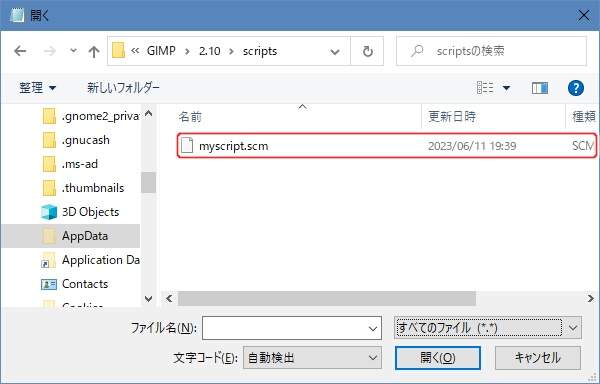The width and height of the screenshot is (600, 384).
Task: Refresh the scripts folder view
Action: point(367,51)
